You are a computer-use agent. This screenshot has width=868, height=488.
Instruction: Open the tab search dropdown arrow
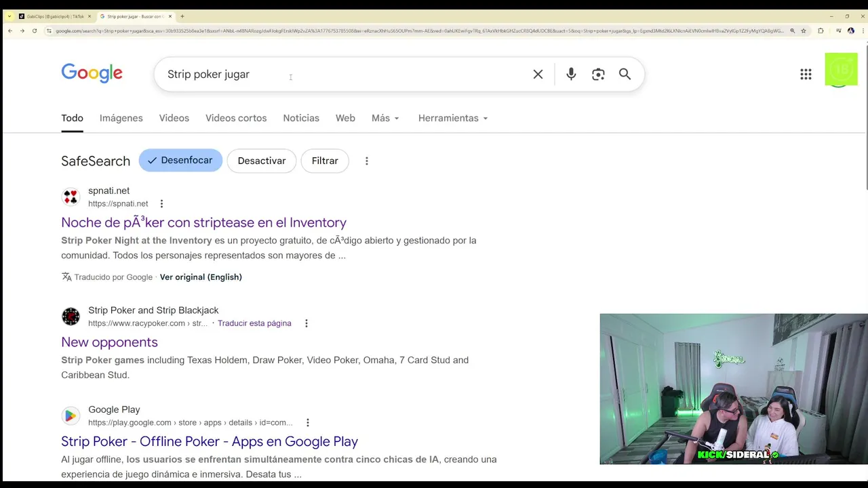[9, 16]
